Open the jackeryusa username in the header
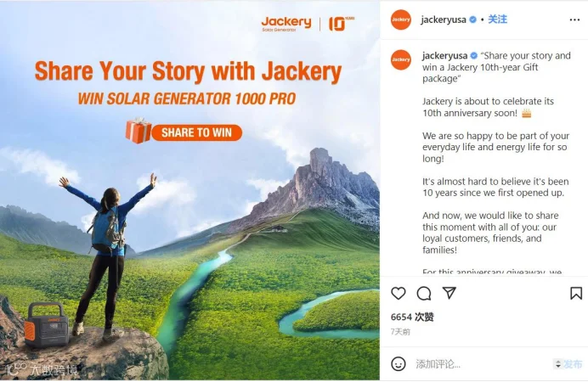Image resolution: width=588 pixels, height=382 pixels. pyautogui.click(x=444, y=20)
